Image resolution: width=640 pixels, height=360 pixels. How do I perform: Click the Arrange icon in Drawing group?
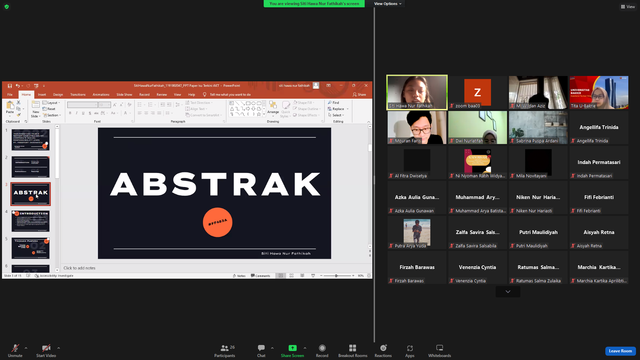273,105
